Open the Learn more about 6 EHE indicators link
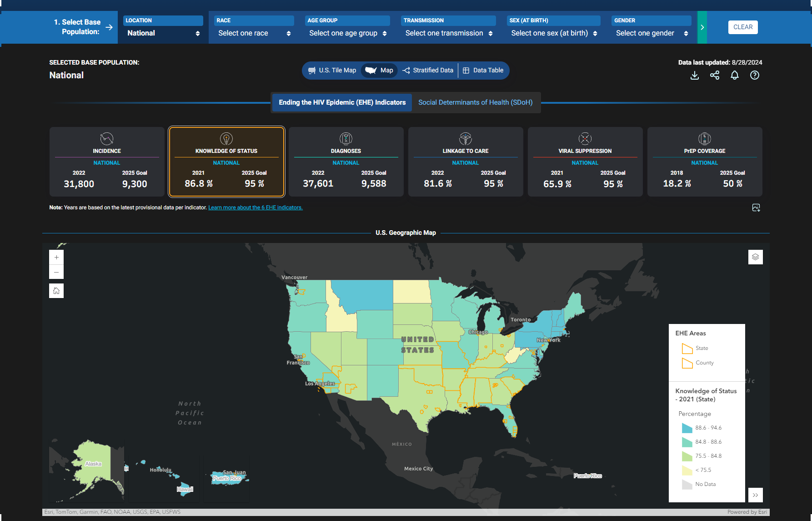The width and height of the screenshot is (812, 521). (x=256, y=207)
